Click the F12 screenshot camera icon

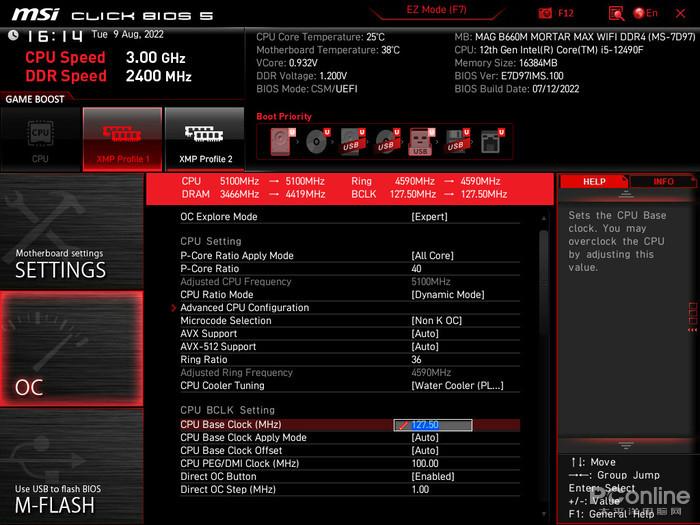(545, 13)
